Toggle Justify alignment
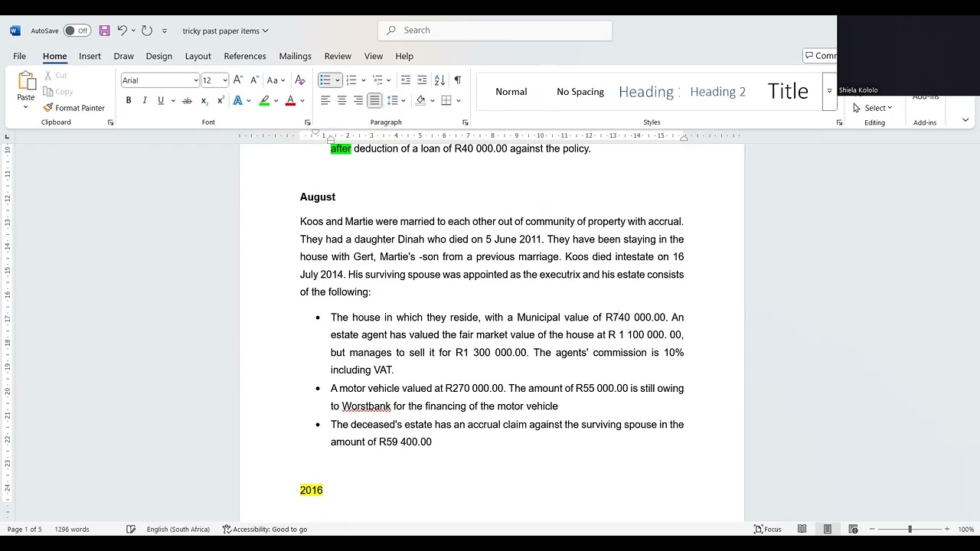The image size is (980, 551). click(x=374, y=100)
